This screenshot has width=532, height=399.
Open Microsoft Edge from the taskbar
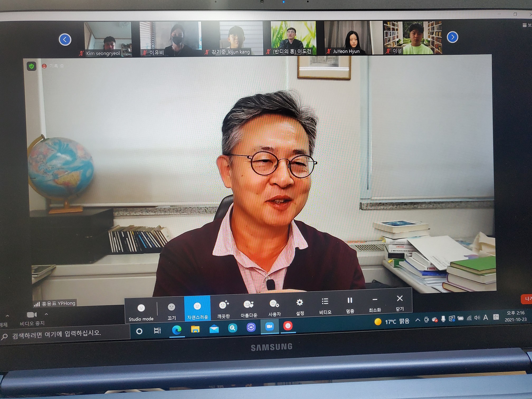pos(177,330)
